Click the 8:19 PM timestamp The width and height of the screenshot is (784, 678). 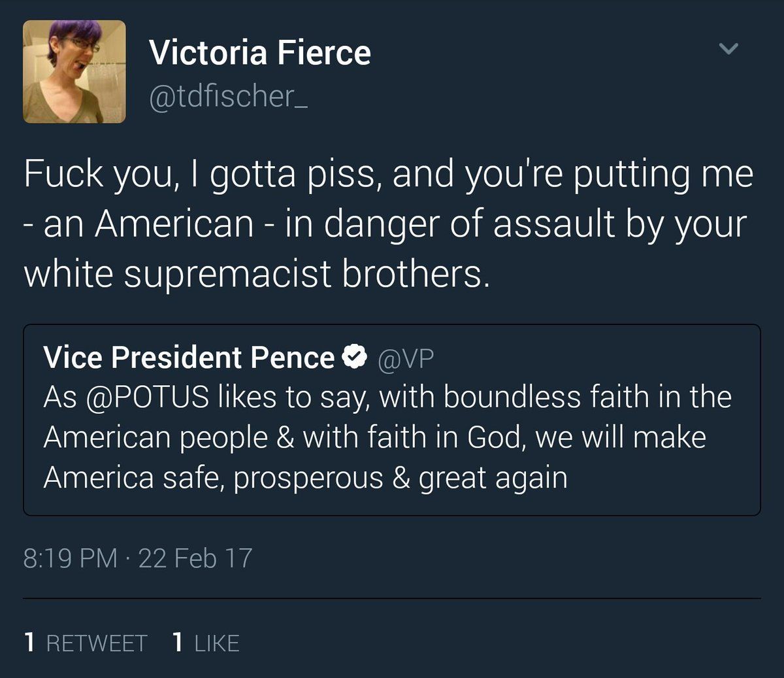[x=70, y=558]
